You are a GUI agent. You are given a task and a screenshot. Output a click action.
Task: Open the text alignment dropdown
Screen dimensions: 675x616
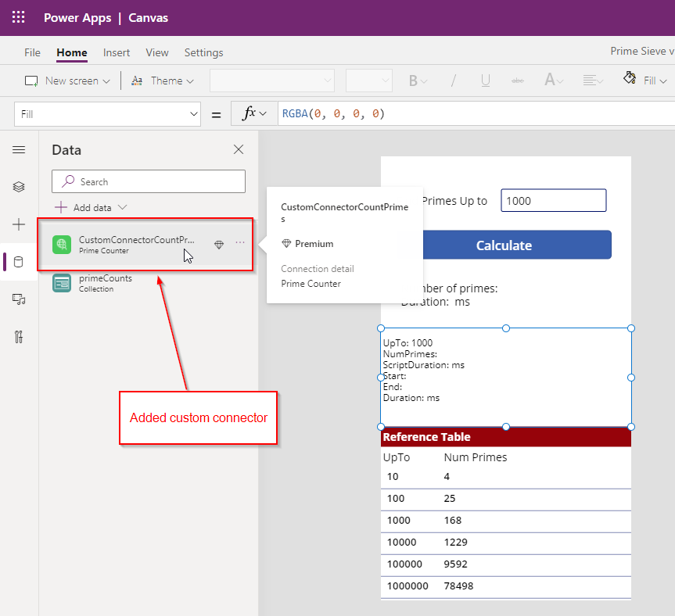pyautogui.click(x=593, y=81)
